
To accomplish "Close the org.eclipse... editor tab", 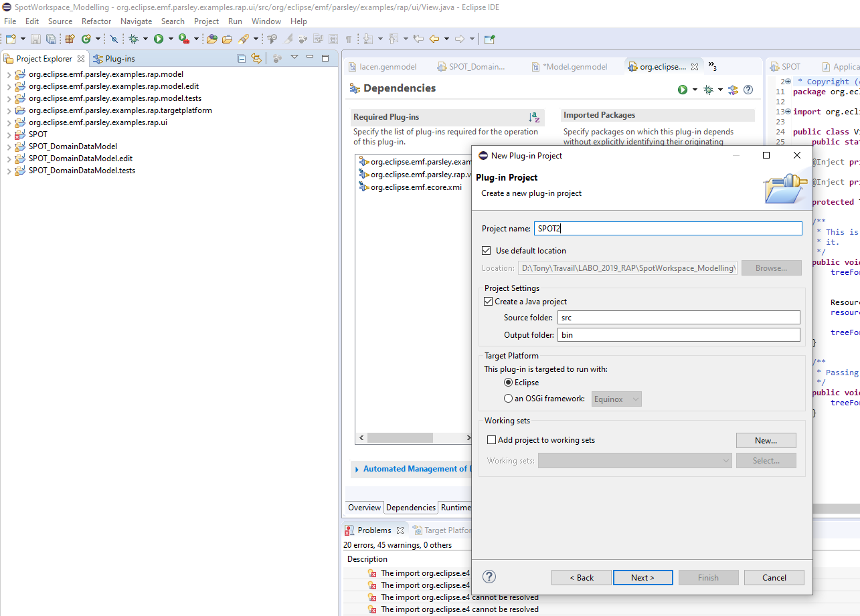I will point(695,67).
